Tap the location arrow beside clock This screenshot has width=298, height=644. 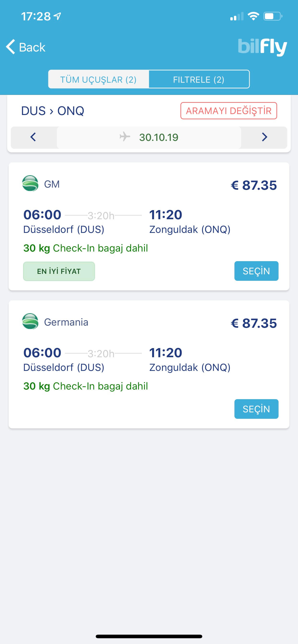(x=58, y=17)
